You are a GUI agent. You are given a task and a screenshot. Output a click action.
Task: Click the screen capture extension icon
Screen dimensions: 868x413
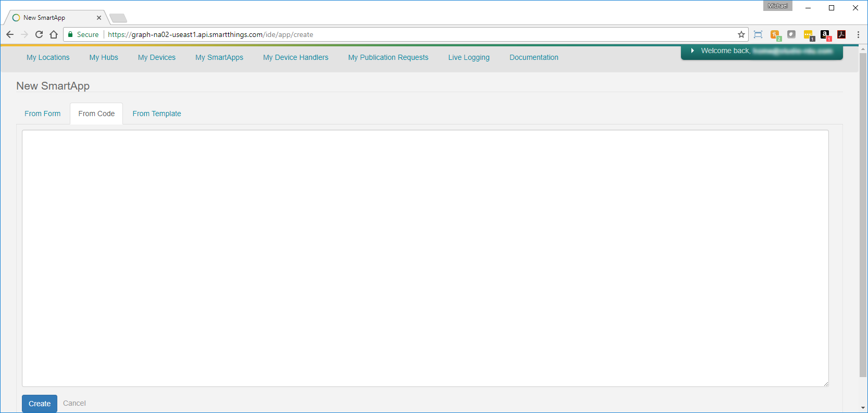pos(758,34)
